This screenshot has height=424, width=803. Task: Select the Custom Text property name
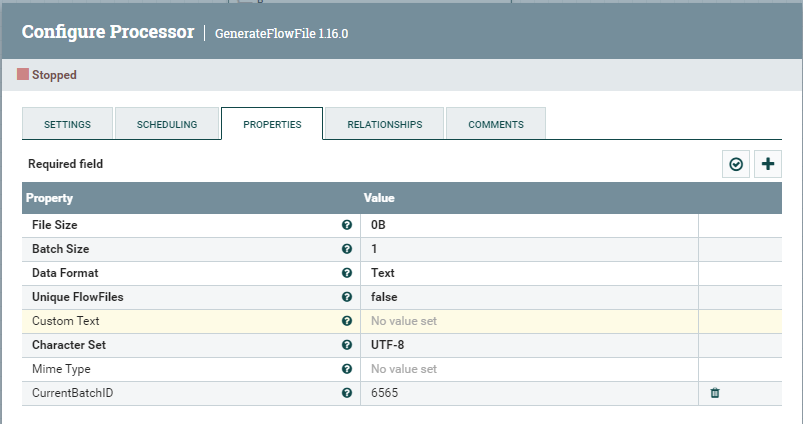pos(66,321)
